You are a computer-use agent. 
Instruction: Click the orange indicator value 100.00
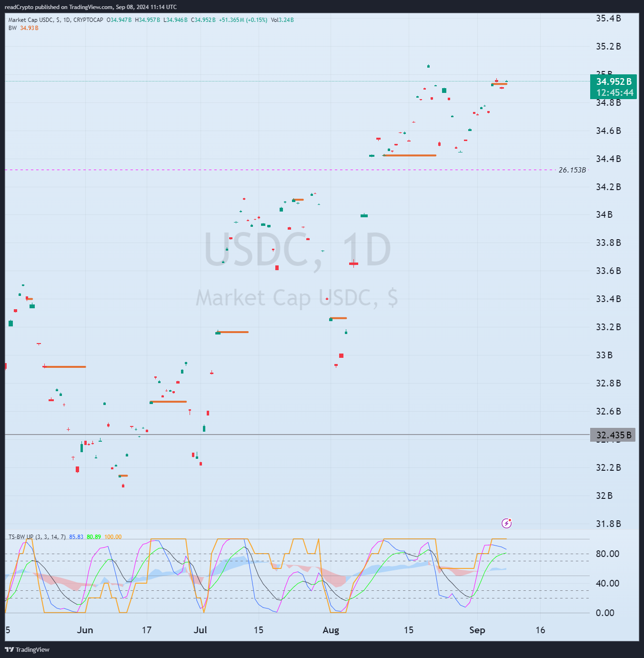pyautogui.click(x=113, y=537)
